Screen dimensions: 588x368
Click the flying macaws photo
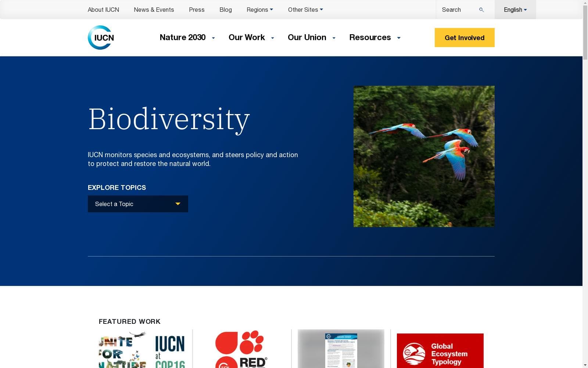[x=424, y=156]
